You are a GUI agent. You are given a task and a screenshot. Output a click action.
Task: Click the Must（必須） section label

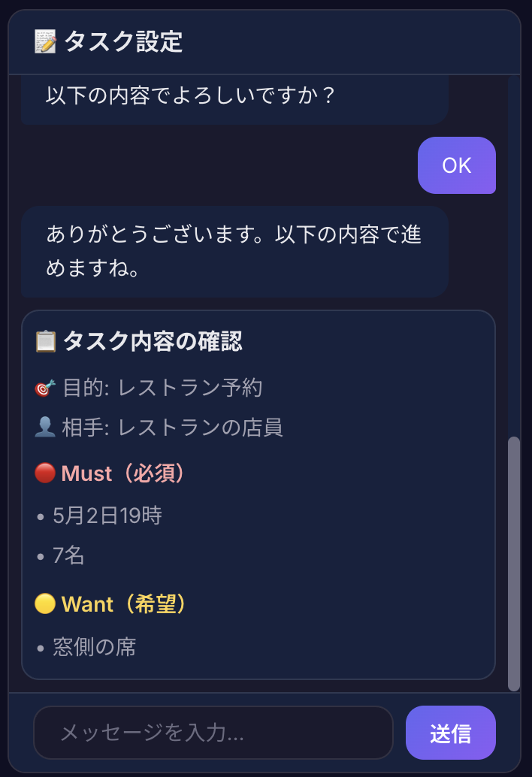[123, 473]
